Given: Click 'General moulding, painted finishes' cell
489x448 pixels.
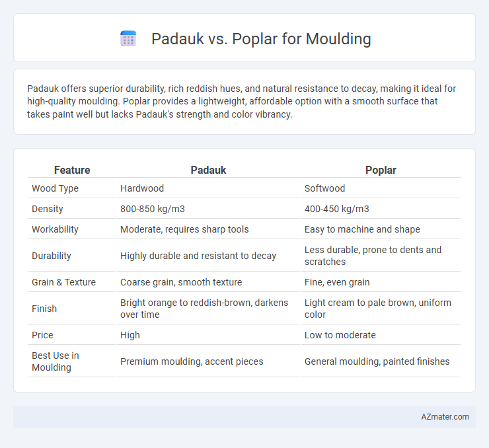Looking at the screenshot, I should point(377,361).
